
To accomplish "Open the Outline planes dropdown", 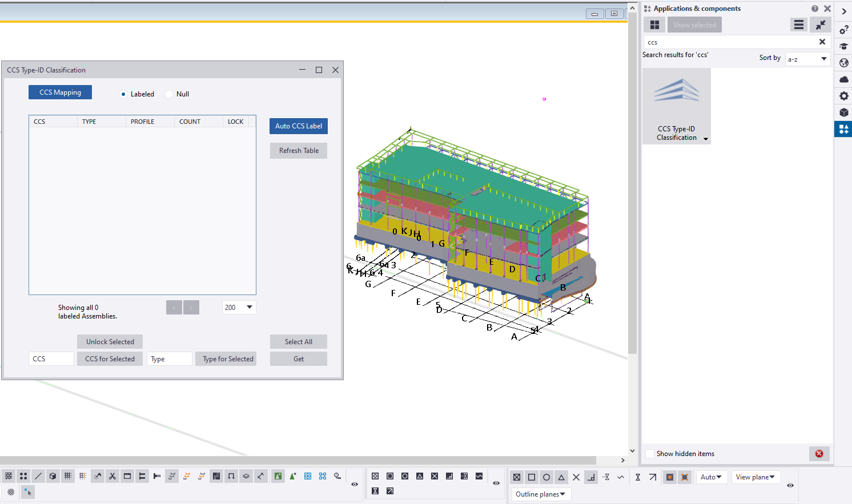I will pos(540,495).
